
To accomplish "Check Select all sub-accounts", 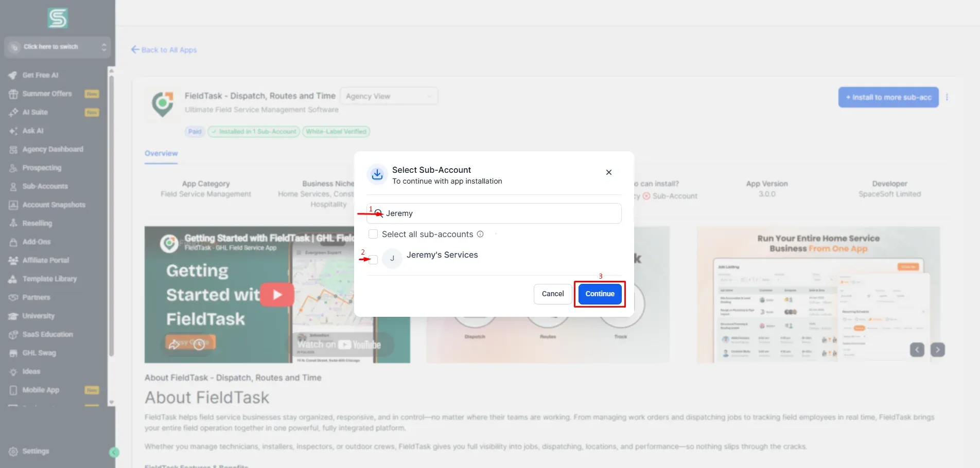I will (x=373, y=234).
